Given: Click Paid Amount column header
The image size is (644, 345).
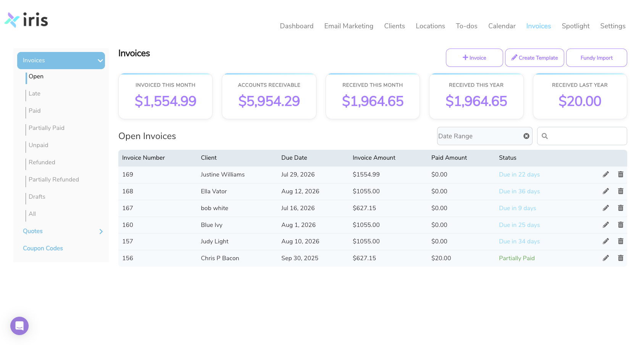Looking at the screenshot, I should click(x=449, y=158).
